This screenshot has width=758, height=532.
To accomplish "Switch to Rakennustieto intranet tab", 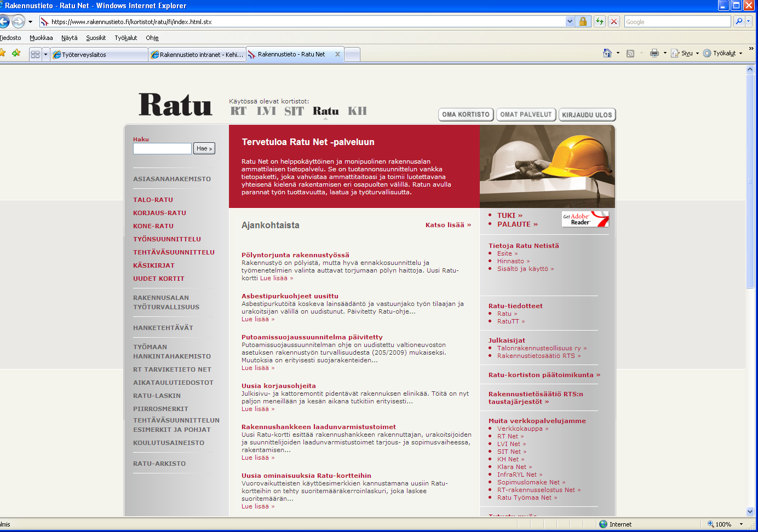I will pyautogui.click(x=197, y=55).
